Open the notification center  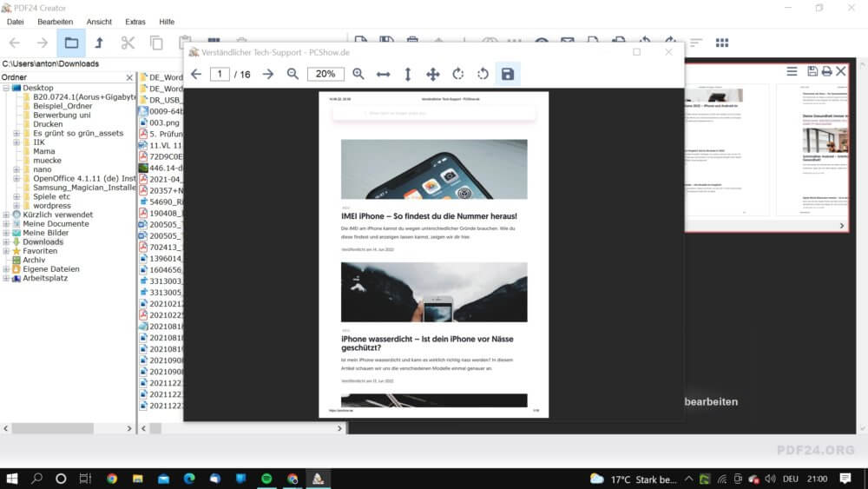(845, 479)
